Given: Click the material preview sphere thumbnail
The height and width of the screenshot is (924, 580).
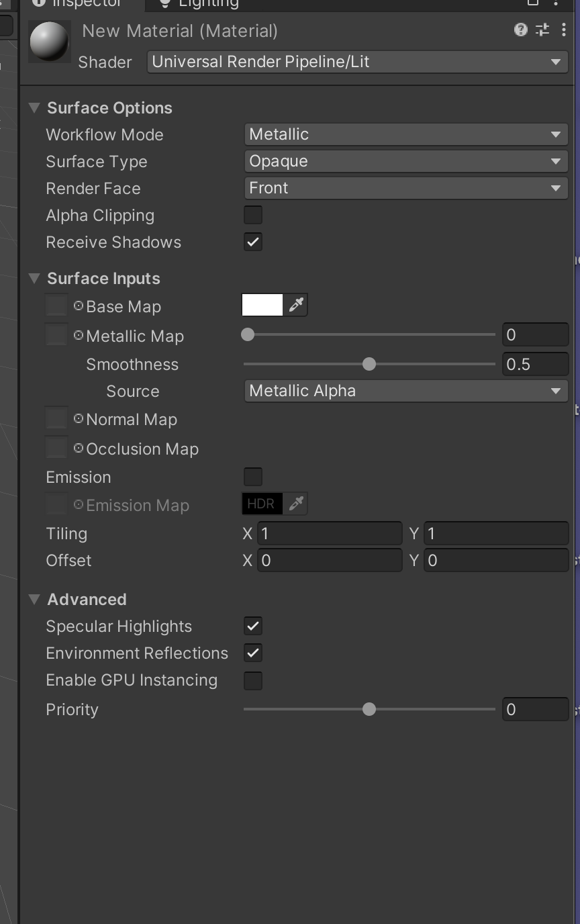Looking at the screenshot, I should pyautogui.click(x=50, y=42).
